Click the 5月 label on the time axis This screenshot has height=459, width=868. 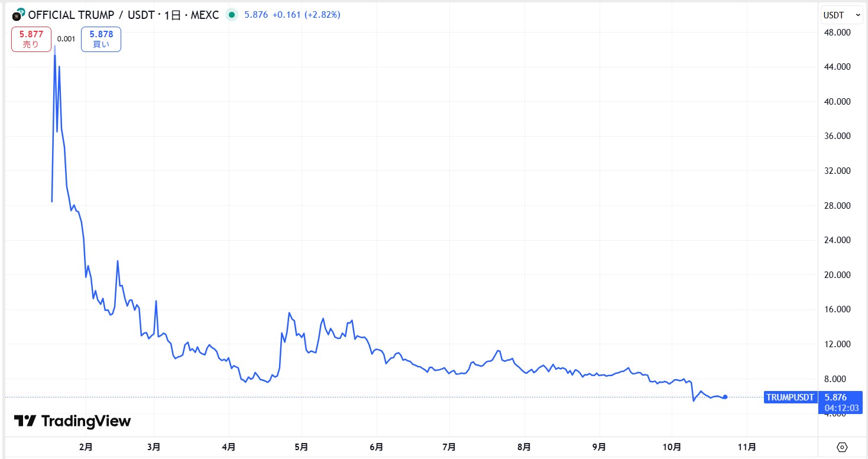[x=302, y=447]
